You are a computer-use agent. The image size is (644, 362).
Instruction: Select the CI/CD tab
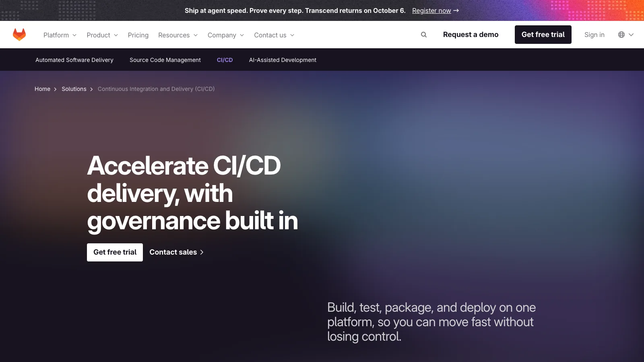225,60
